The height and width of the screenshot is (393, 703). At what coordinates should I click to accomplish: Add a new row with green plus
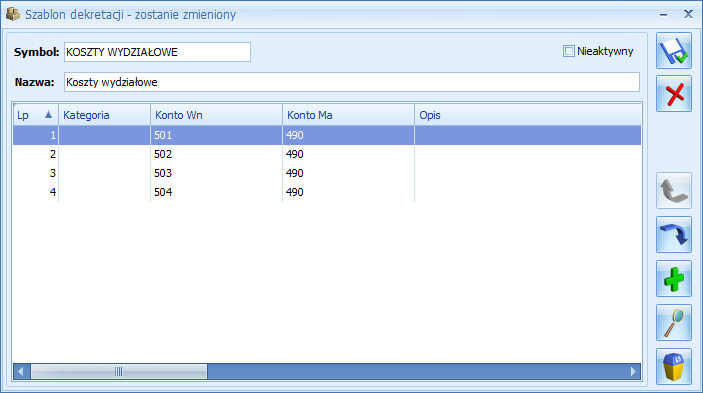(x=673, y=278)
